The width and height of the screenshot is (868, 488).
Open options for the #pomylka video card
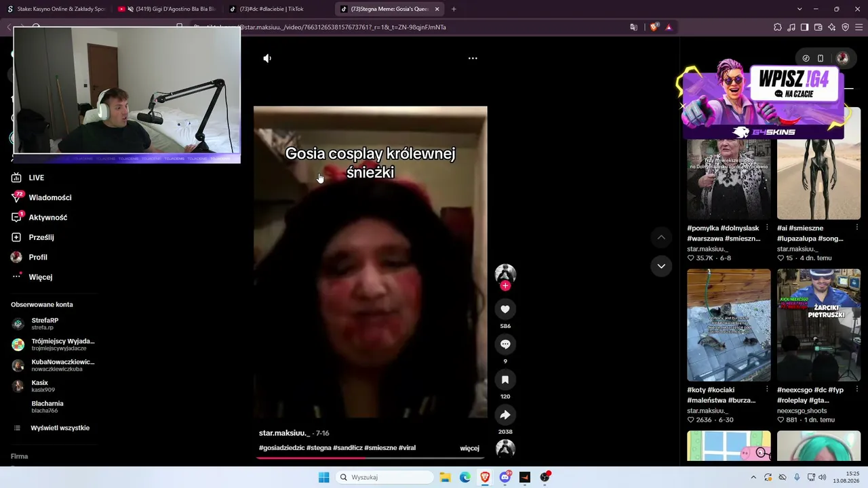click(767, 228)
